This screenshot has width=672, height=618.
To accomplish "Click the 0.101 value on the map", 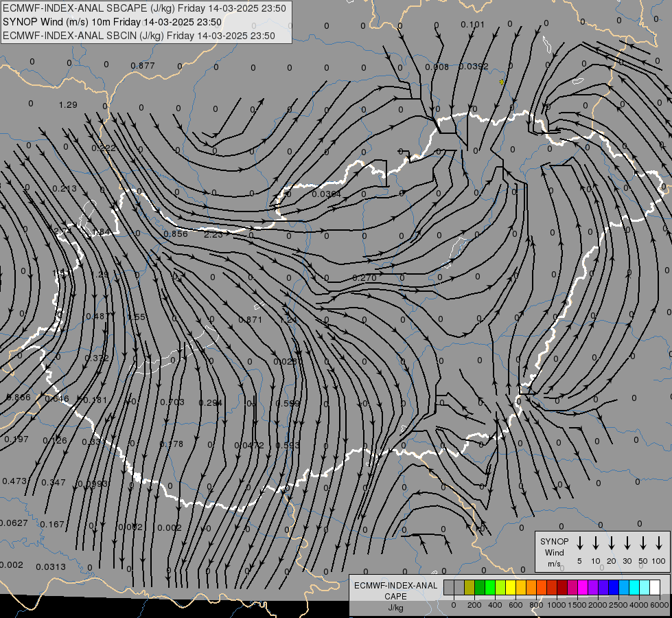I will (473, 25).
